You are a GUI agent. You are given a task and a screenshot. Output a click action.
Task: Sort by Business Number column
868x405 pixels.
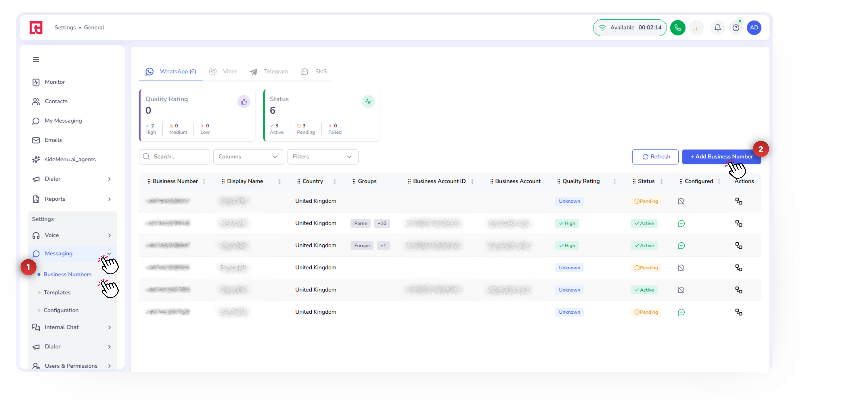[x=204, y=181]
